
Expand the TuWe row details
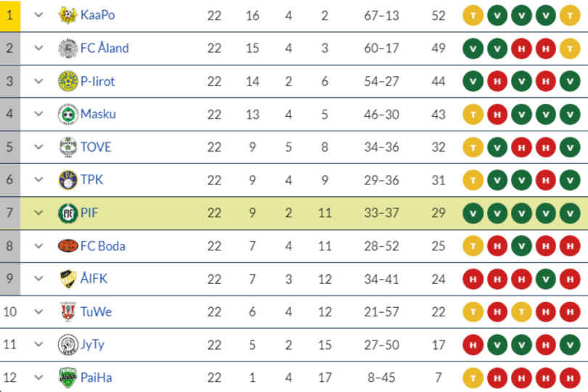point(39,311)
